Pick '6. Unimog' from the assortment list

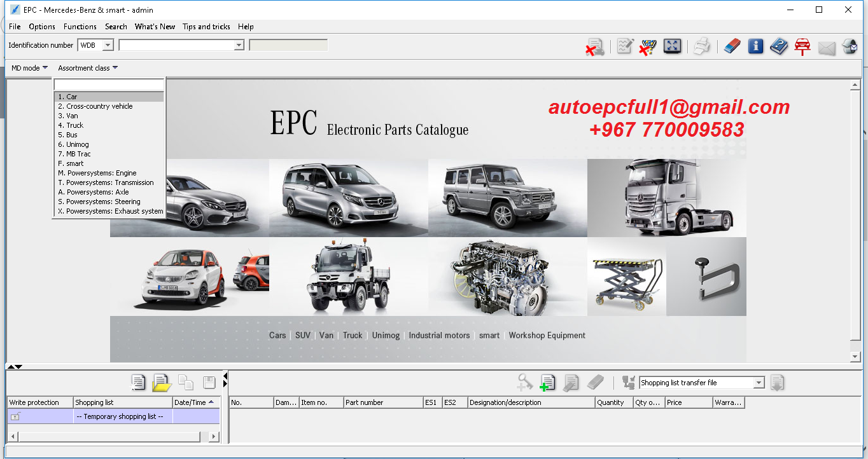click(x=109, y=144)
